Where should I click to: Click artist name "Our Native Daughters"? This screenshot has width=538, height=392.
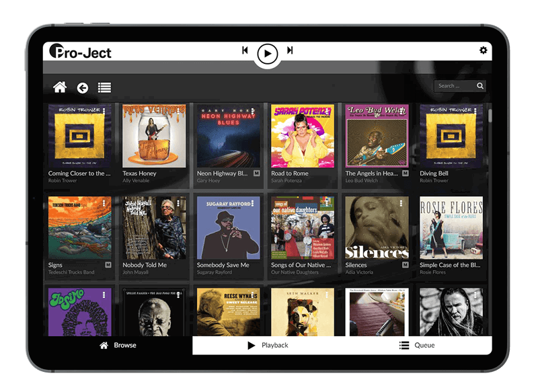(295, 272)
